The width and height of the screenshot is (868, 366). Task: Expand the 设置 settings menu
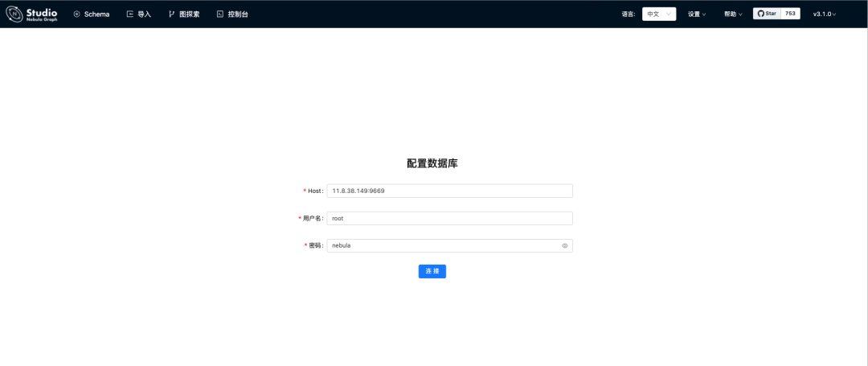click(697, 14)
